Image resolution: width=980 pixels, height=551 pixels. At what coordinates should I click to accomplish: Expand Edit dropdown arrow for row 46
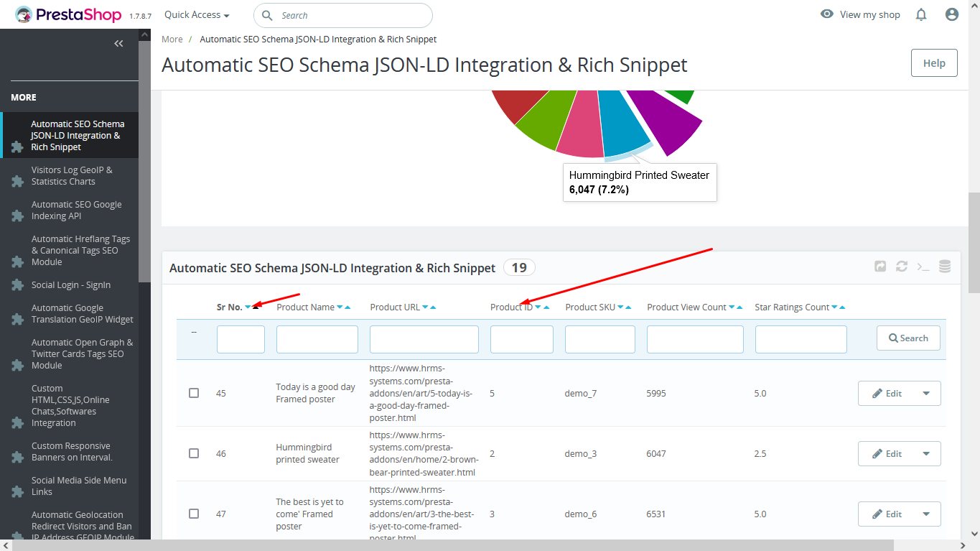tap(926, 453)
